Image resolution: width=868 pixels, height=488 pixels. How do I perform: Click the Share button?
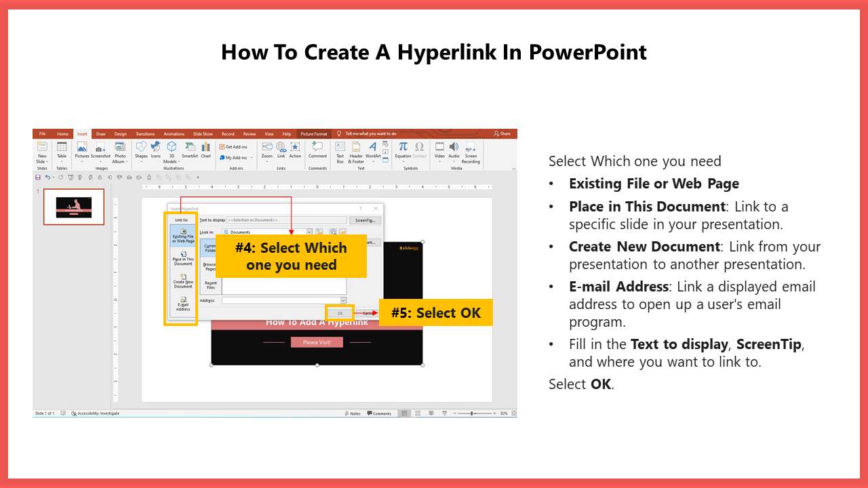coord(502,134)
